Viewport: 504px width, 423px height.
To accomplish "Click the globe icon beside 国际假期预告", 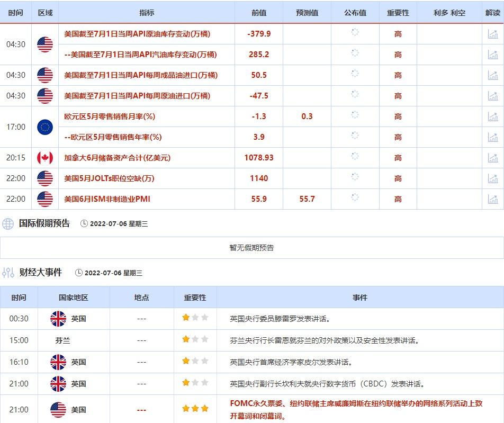I will [x=8, y=223].
